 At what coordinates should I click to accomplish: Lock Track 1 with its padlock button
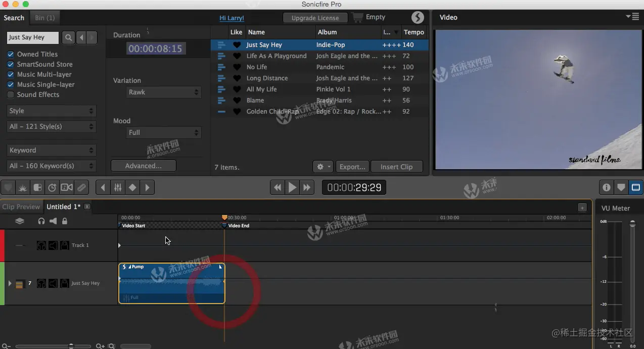point(65,245)
